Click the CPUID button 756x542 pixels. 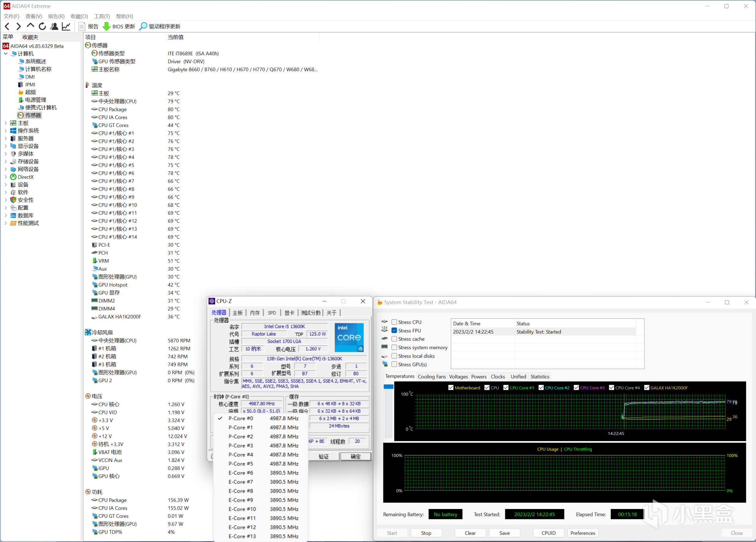point(548,533)
